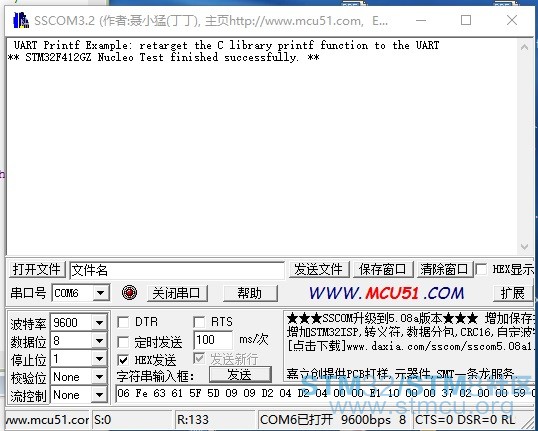Click 发送文件 button
This screenshot has width=538, height=431.
coord(319,269)
